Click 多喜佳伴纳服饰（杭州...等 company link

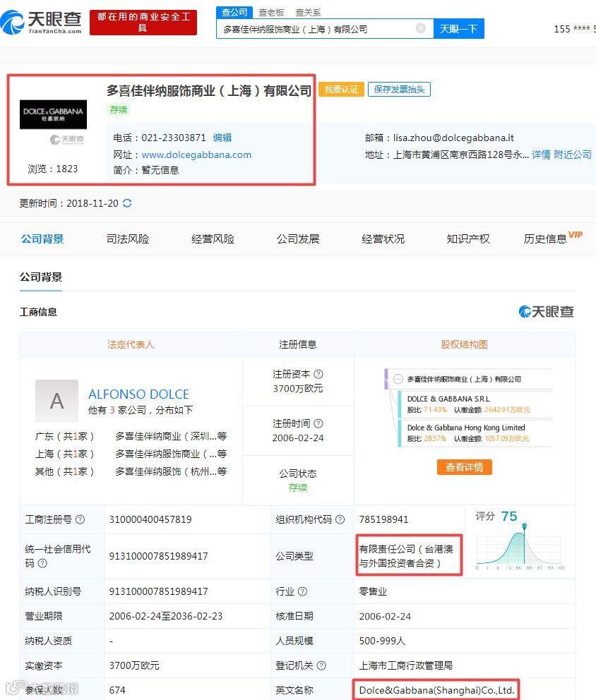pyautogui.click(x=171, y=471)
